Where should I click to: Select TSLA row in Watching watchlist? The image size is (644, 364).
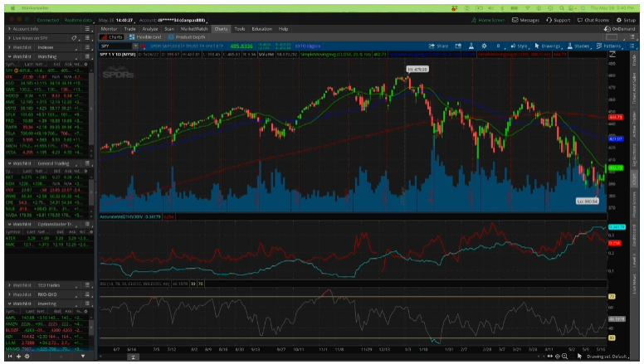(x=46, y=133)
